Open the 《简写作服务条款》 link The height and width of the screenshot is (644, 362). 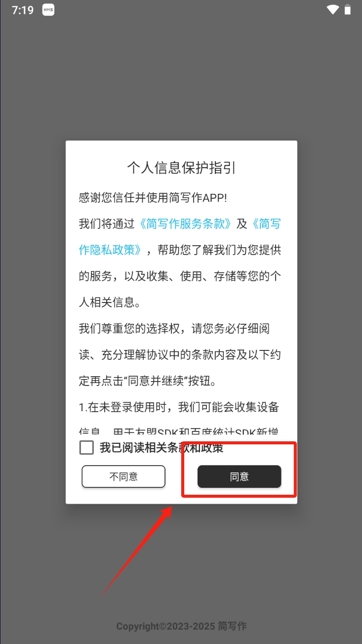[185, 224]
